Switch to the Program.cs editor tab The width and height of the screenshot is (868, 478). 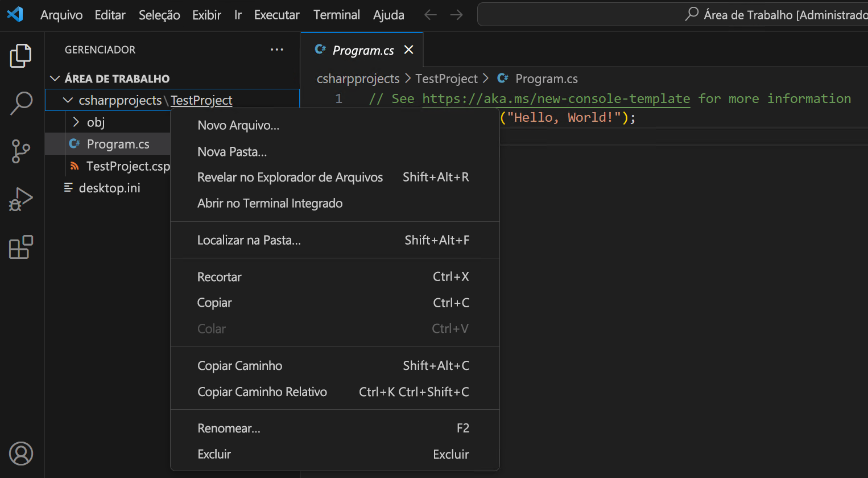point(362,50)
